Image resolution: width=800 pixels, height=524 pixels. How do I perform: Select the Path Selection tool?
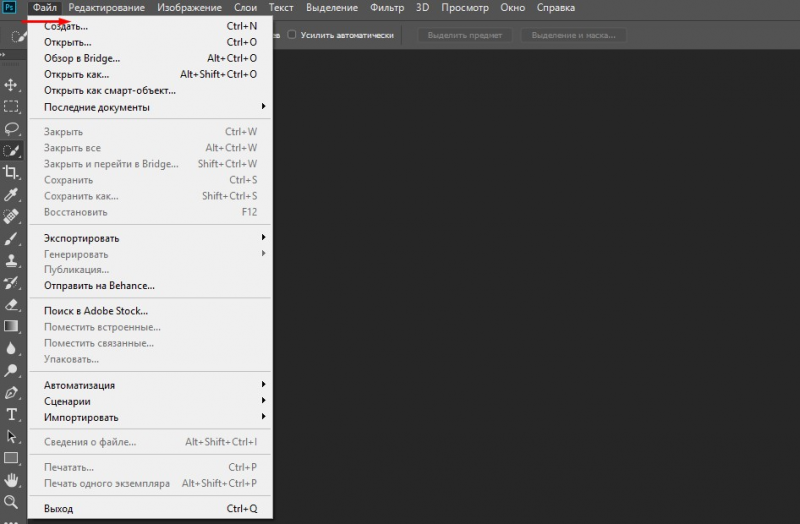pyautogui.click(x=11, y=436)
